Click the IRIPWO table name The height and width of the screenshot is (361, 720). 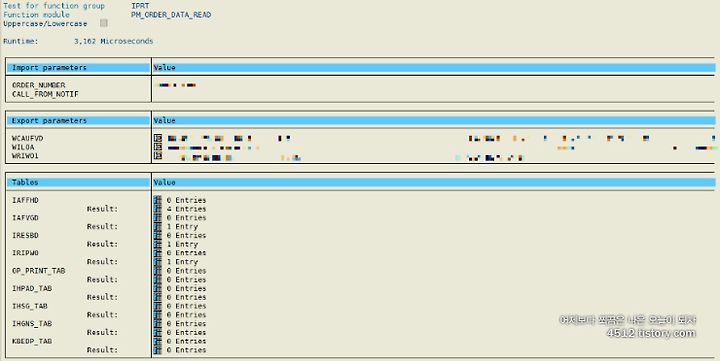[25, 253]
